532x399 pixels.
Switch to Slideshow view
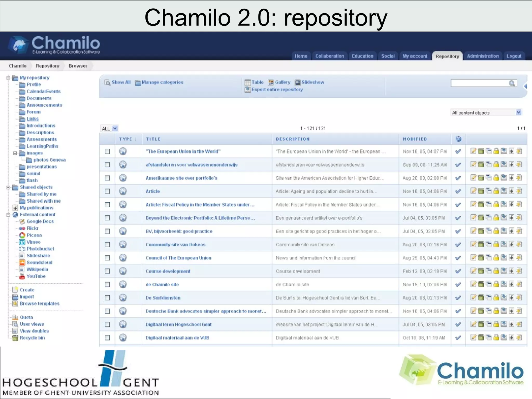tap(309, 82)
